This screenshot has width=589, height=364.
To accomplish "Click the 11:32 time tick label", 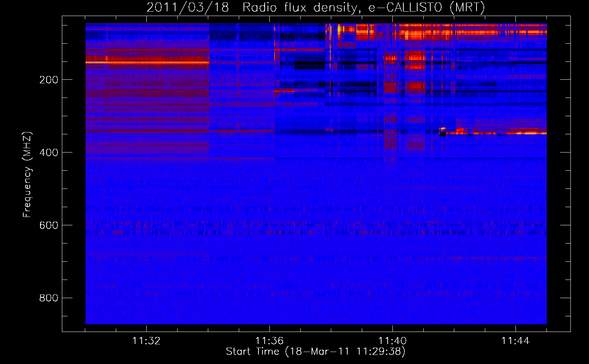I will coord(146,341).
